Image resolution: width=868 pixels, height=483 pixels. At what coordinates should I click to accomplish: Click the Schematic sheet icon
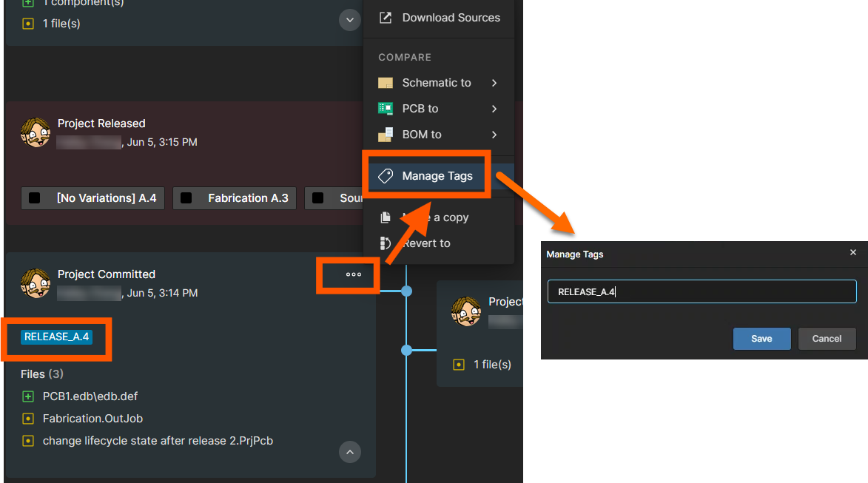pyautogui.click(x=386, y=83)
